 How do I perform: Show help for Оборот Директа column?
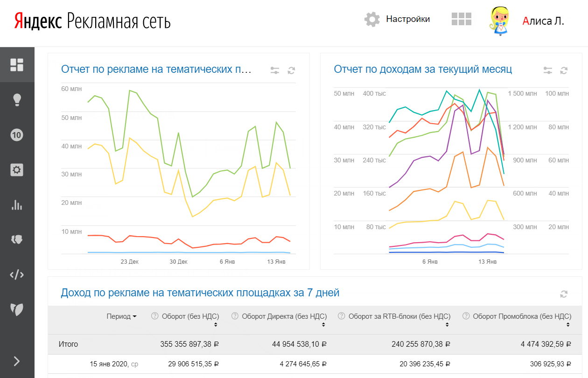click(x=235, y=316)
